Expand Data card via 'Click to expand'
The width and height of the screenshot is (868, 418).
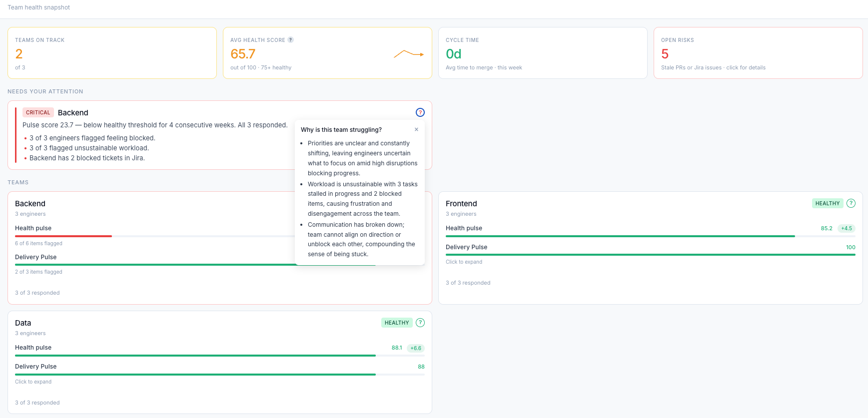(33, 382)
